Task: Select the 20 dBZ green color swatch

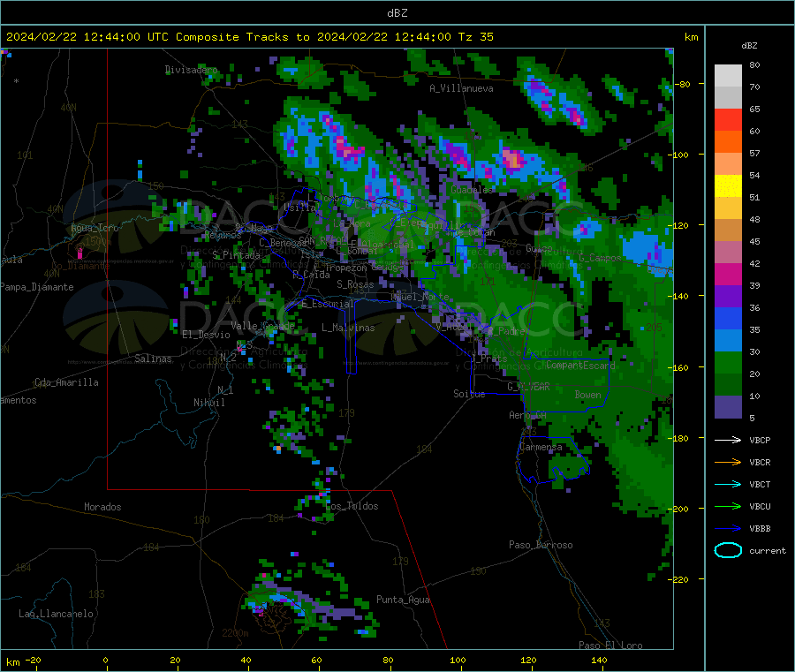Action: pos(728,385)
